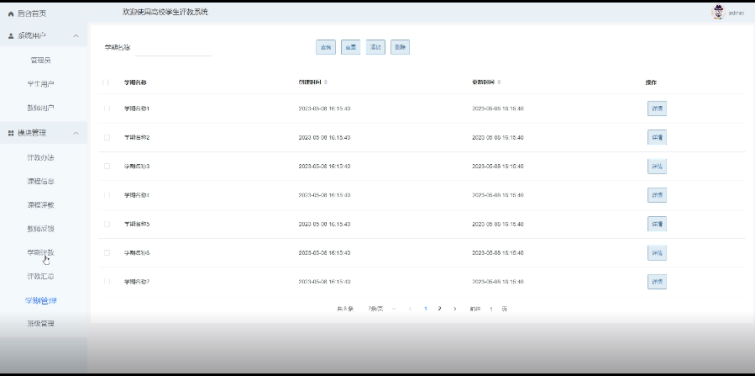Check the box for row 学期名称2

point(107,137)
